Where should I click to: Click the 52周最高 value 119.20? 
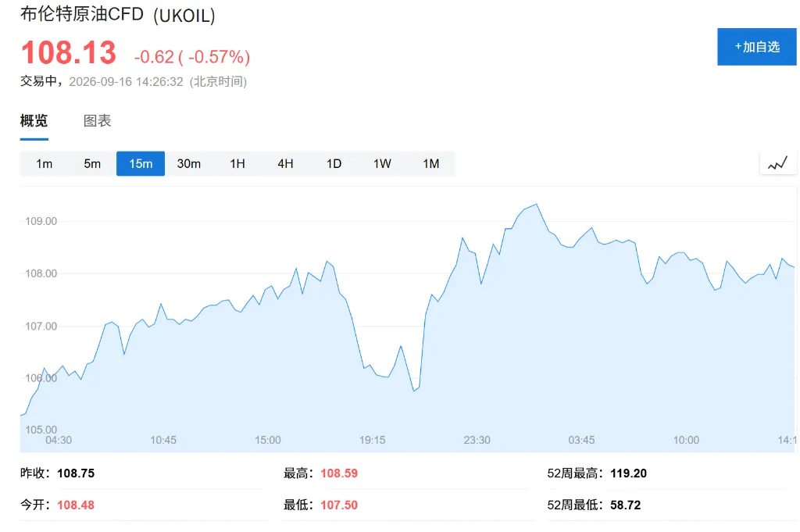[x=629, y=473]
